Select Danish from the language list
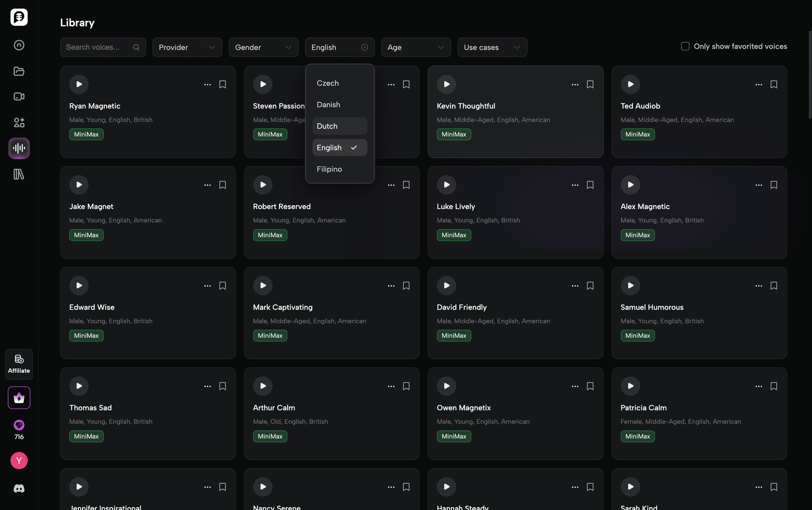The width and height of the screenshot is (812, 510). 340,105
